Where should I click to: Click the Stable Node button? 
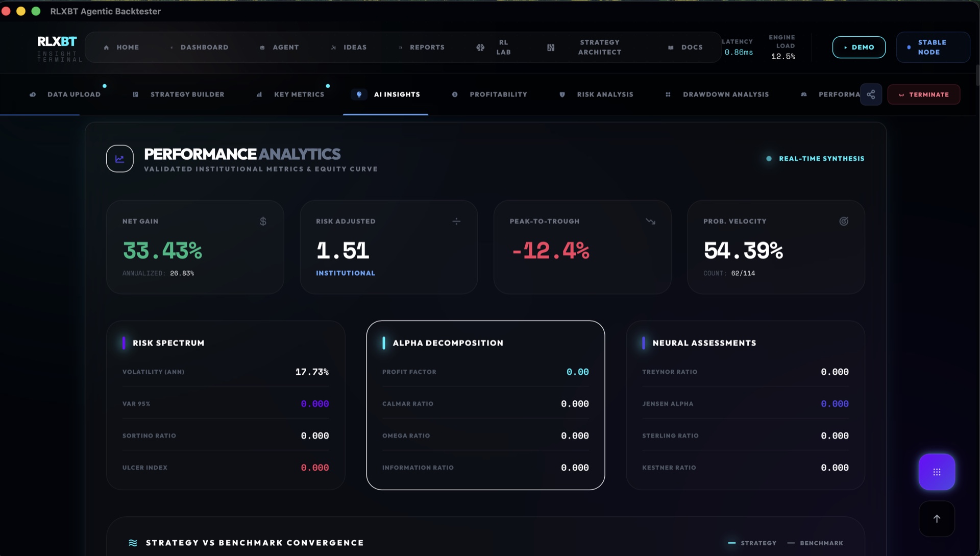[x=933, y=47]
